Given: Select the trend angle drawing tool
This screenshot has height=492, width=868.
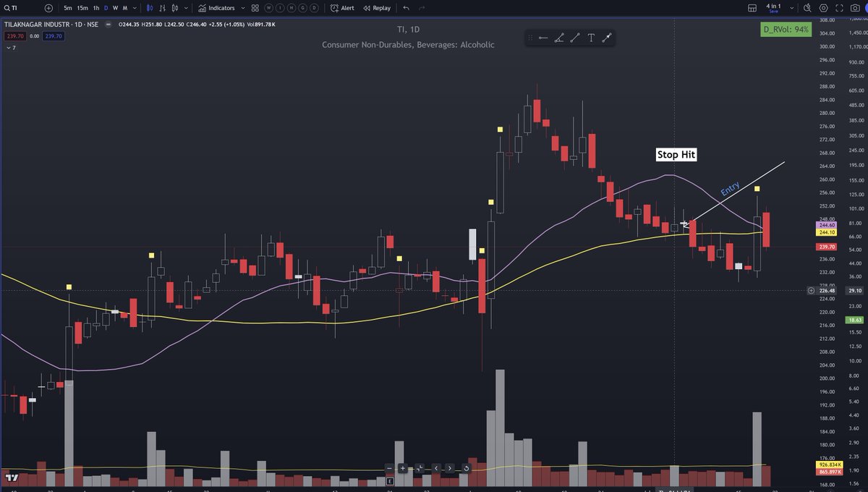Looking at the screenshot, I should [x=559, y=38].
